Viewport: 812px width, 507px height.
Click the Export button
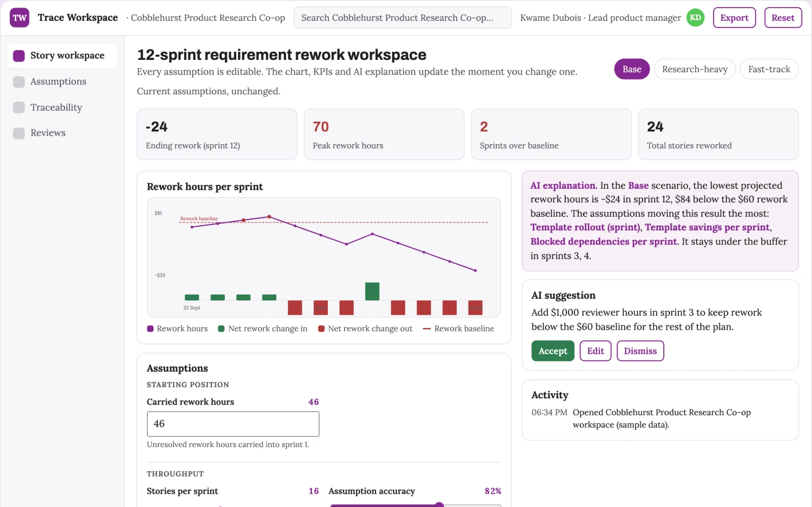[x=734, y=18]
